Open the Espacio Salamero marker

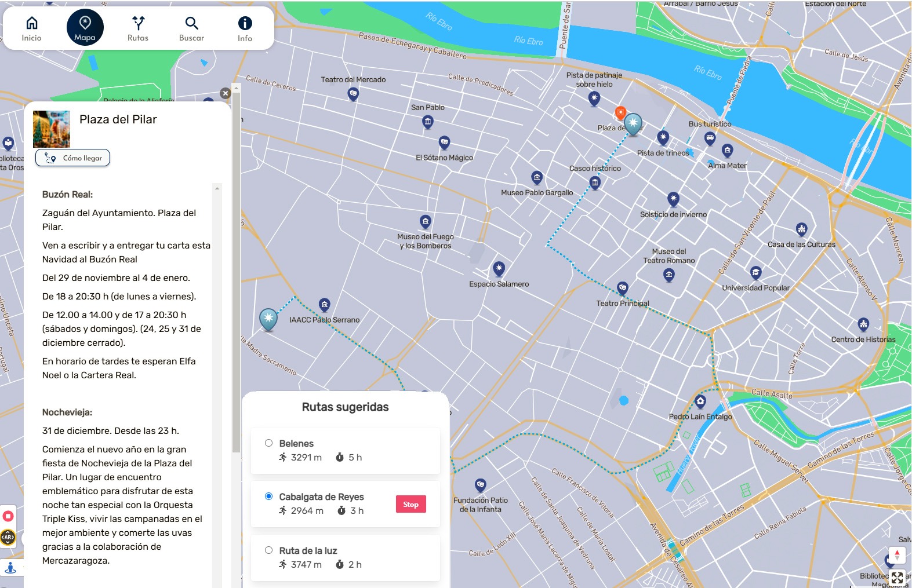tap(499, 269)
